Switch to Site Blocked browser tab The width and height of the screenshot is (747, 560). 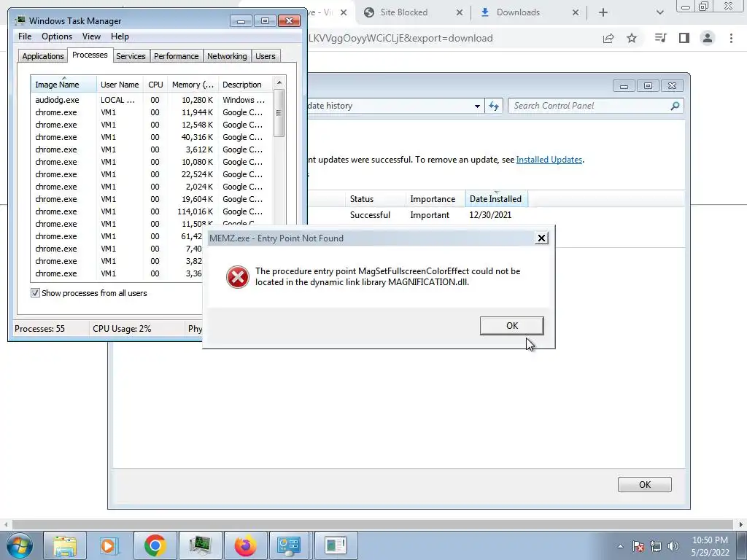pyautogui.click(x=403, y=12)
